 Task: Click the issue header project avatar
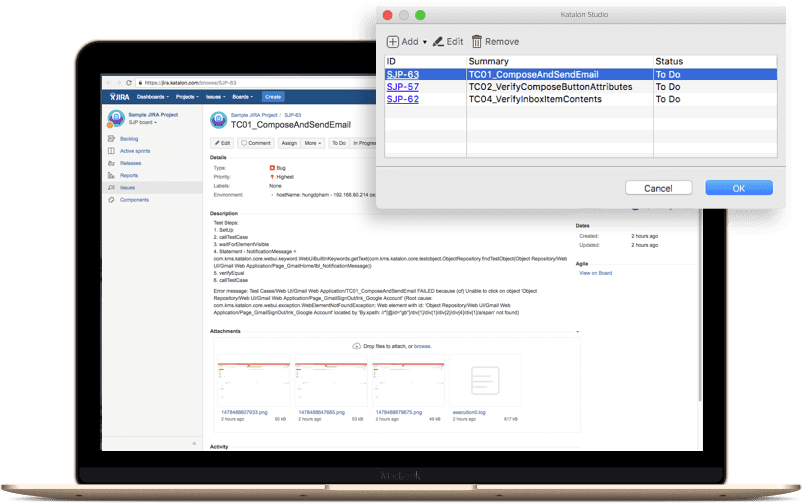(218, 120)
